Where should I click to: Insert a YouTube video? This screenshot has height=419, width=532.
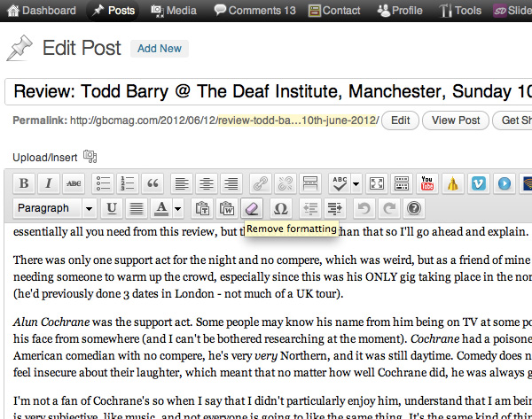pos(427,183)
